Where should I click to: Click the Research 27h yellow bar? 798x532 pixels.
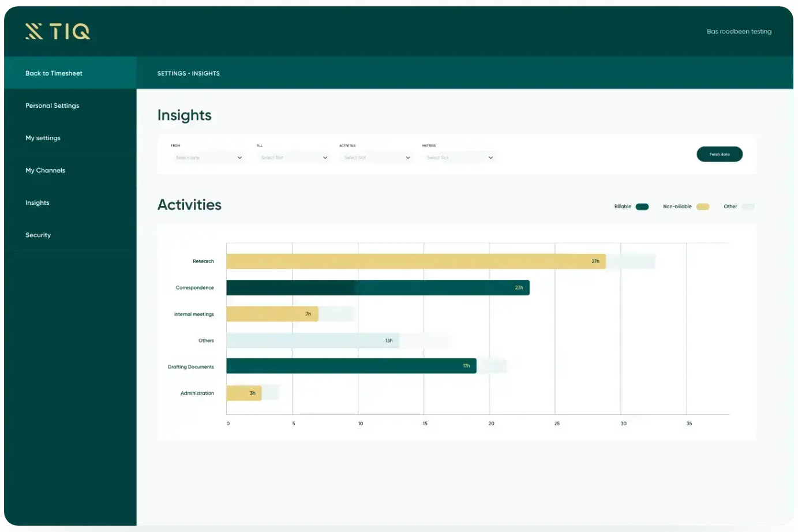tap(415, 261)
